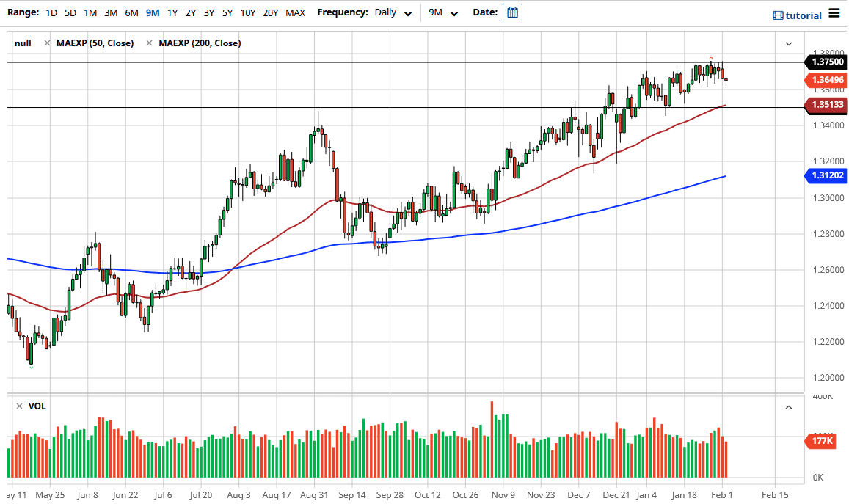Click the tutorial video icon

coord(778,15)
